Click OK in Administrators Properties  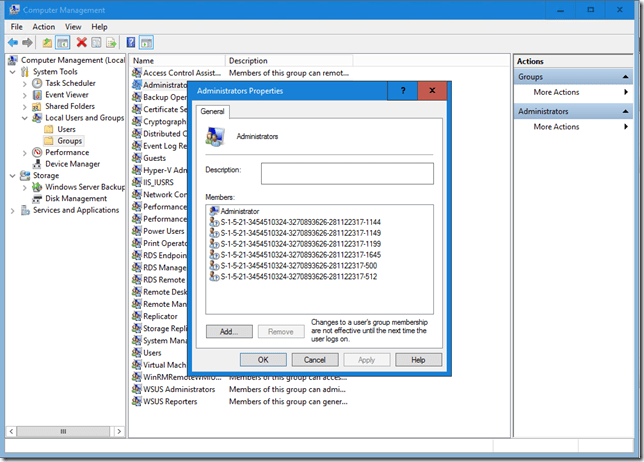click(x=263, y=359)
